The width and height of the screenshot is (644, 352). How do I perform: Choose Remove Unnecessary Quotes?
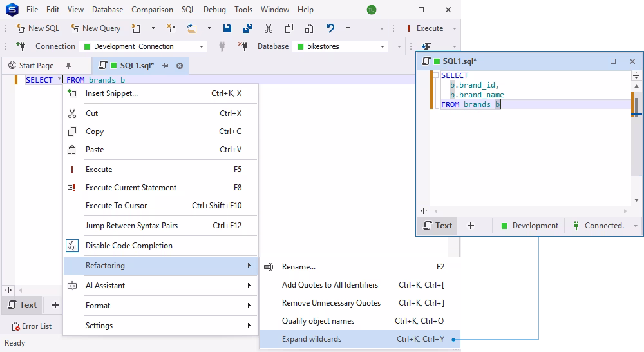point(360,303)
